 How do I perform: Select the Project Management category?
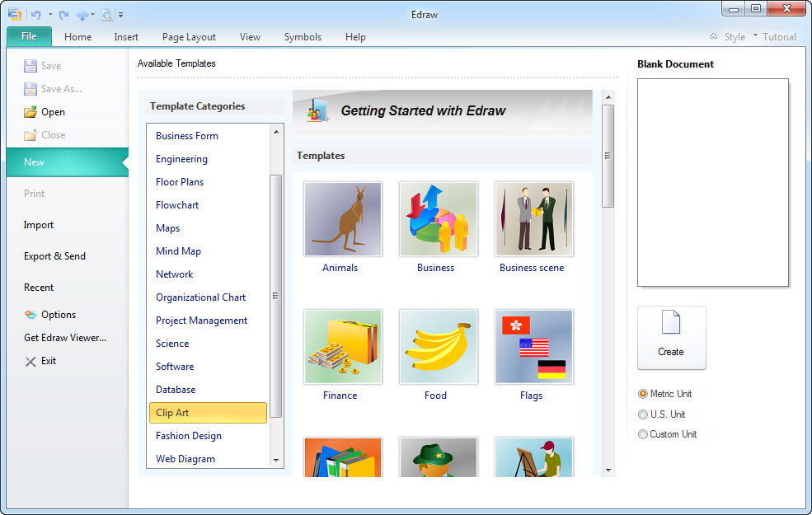point(201,321)
